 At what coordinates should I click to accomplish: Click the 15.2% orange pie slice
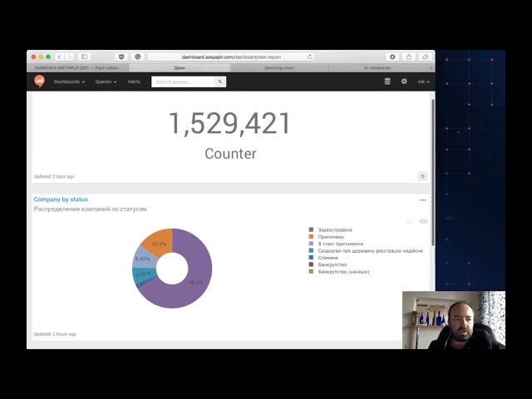click(x=159, y=242)
